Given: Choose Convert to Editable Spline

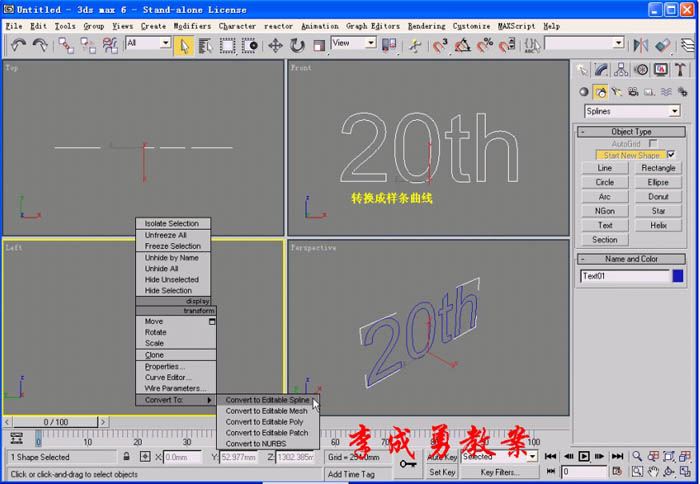Looking at the screenshot, I should point(267,400).
